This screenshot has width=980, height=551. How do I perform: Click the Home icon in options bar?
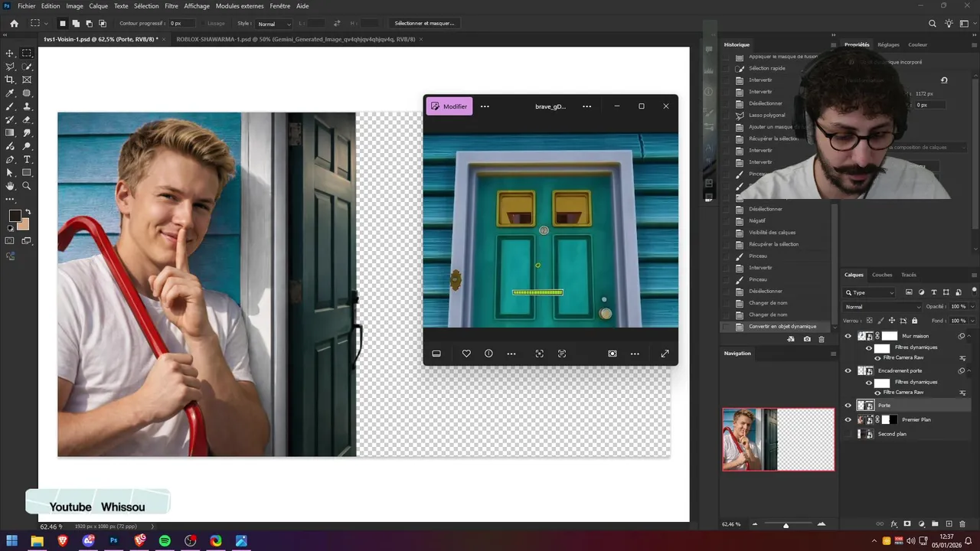click(x=14, y=24)
